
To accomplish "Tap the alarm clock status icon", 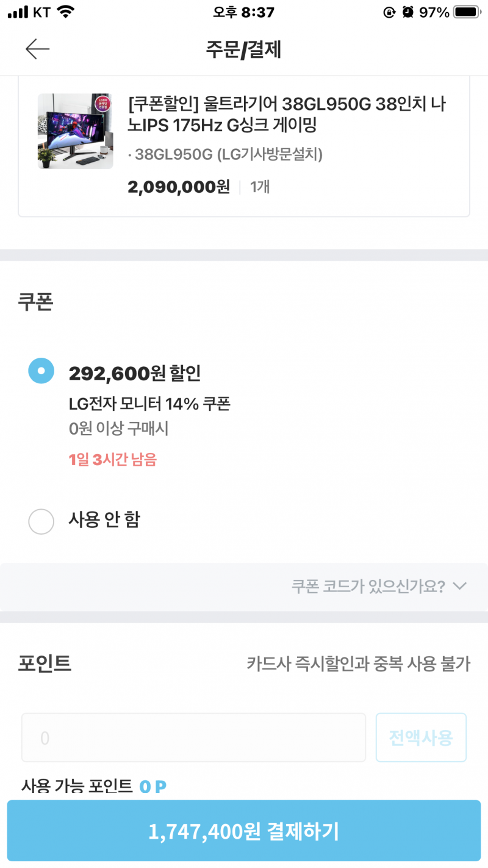I will (x=408, y=12).
